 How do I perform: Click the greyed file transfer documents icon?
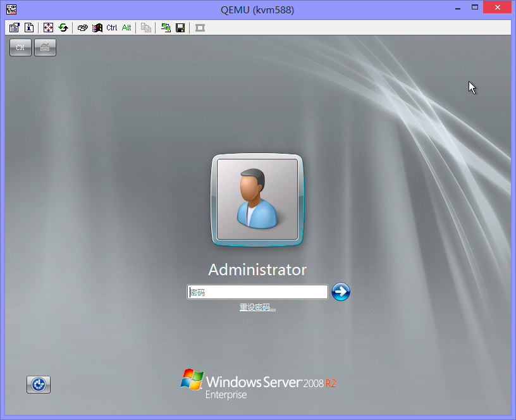pyautogui.click(x=146, y=28)
